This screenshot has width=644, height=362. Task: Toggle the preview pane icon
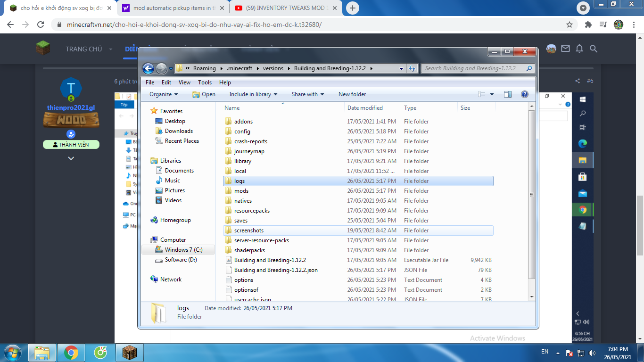tap(507, 94)
